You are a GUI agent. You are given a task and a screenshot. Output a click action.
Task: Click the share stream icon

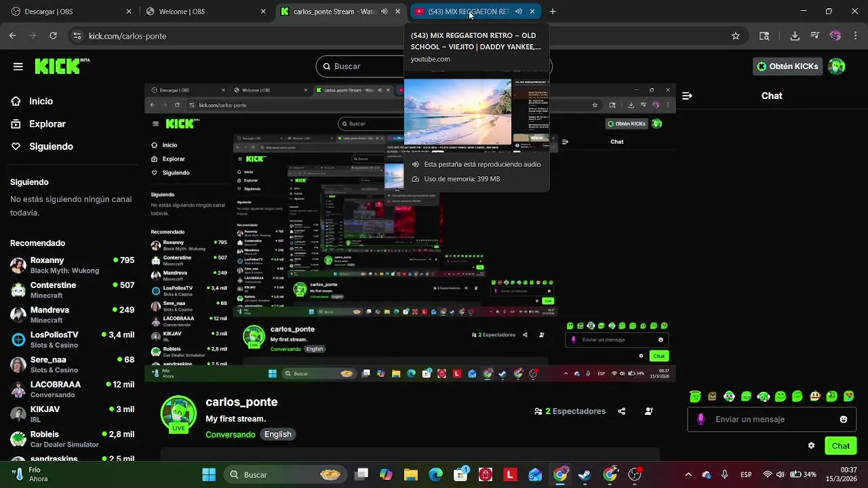point(621,411)
